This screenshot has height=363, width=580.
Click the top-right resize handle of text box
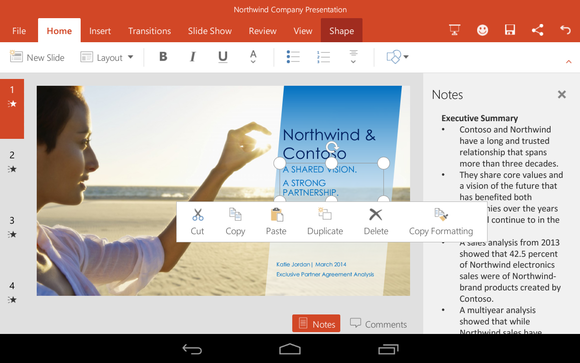point(384,163)
